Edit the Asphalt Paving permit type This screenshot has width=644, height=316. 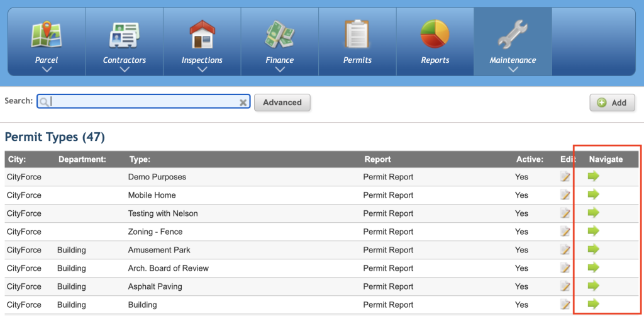click(x=565, y=286)
